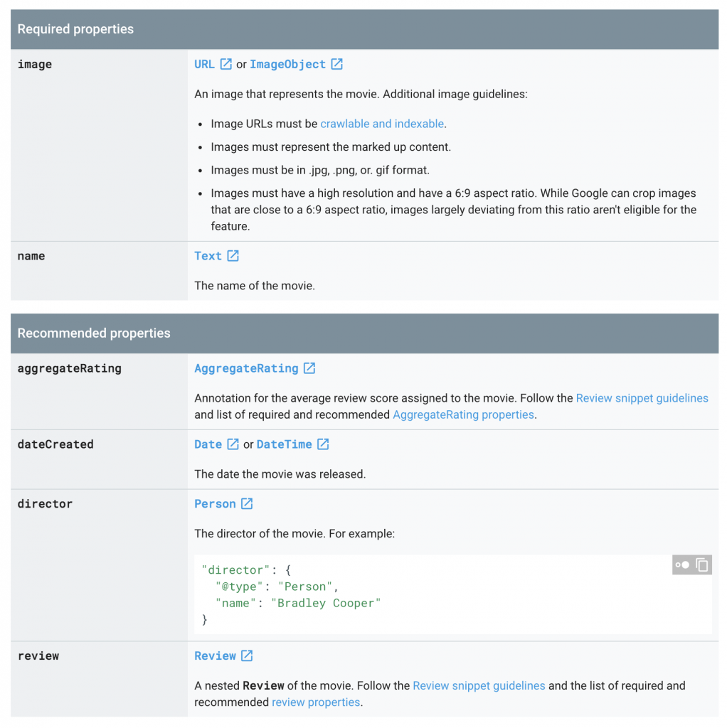727x728 pixels.
Task: Open 'review properties' link
Action: 316,702
